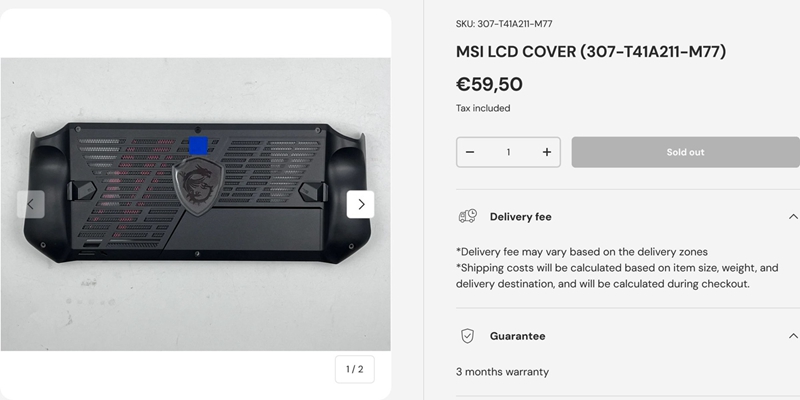Click the guarantee shield icon
Viewport: 800px width, 400px height.
click(x=467, y=336)
